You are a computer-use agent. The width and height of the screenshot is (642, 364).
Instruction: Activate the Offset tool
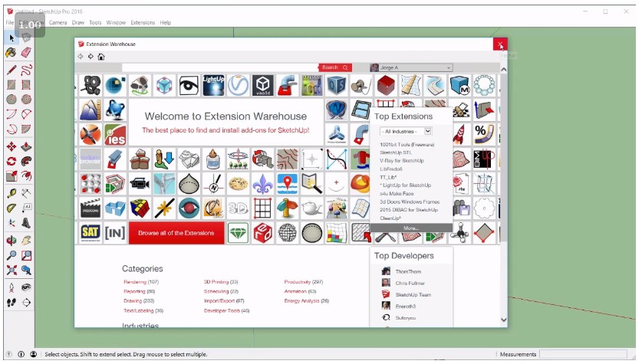[x=26, y=175]
